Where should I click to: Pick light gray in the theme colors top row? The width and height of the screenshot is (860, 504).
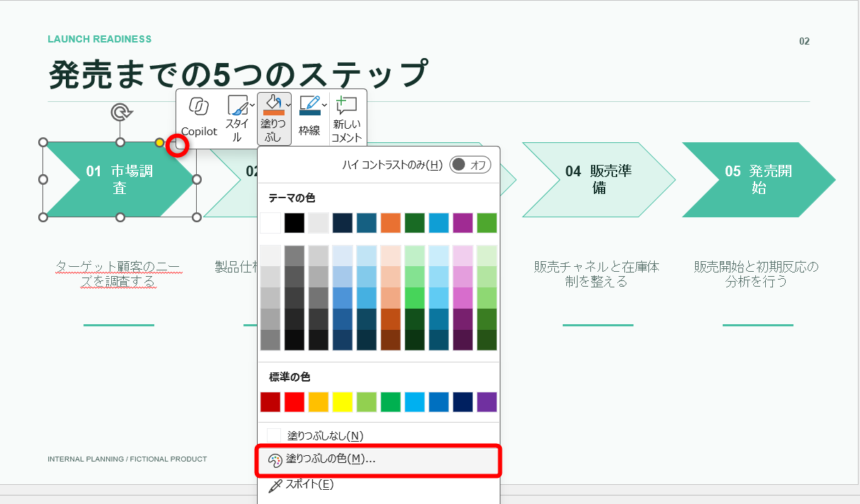click(319, 223)
